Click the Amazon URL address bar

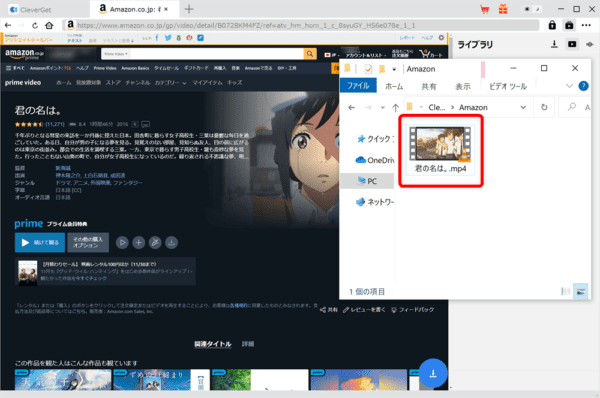[x=301, y=25]
